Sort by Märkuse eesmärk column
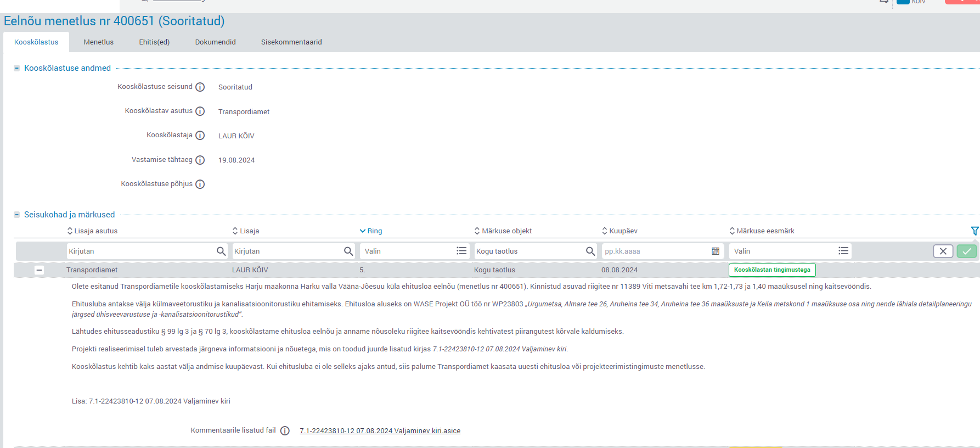The width and height of the screenshot is (980, 448). pos(762,231)
